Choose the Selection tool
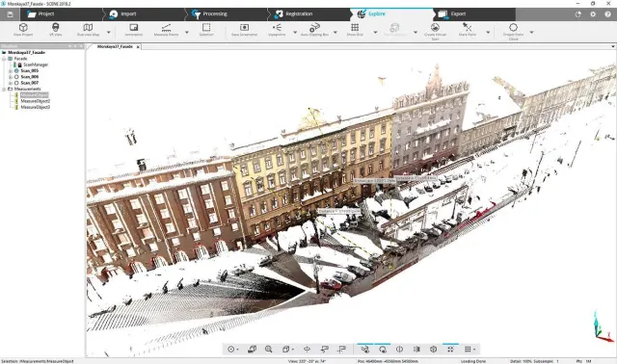The width and height of the screenshot is (617, 364). (x=206, y=30)
